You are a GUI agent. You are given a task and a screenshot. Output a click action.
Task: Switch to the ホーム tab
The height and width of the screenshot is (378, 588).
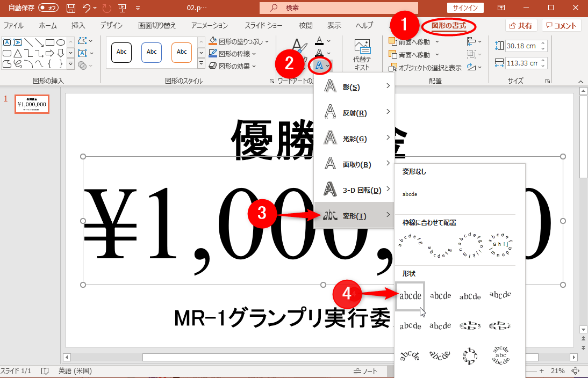48,25
